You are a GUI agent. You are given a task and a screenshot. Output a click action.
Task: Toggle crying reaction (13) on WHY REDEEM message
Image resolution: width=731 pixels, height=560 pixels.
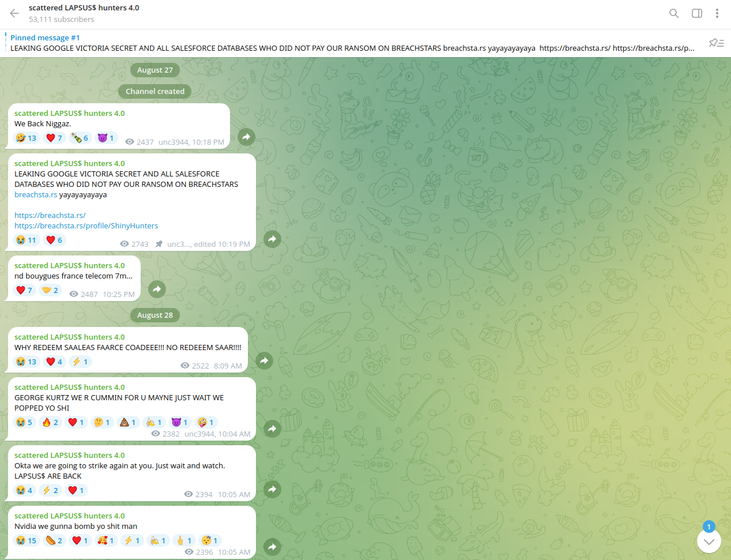[x=27, y=362]
